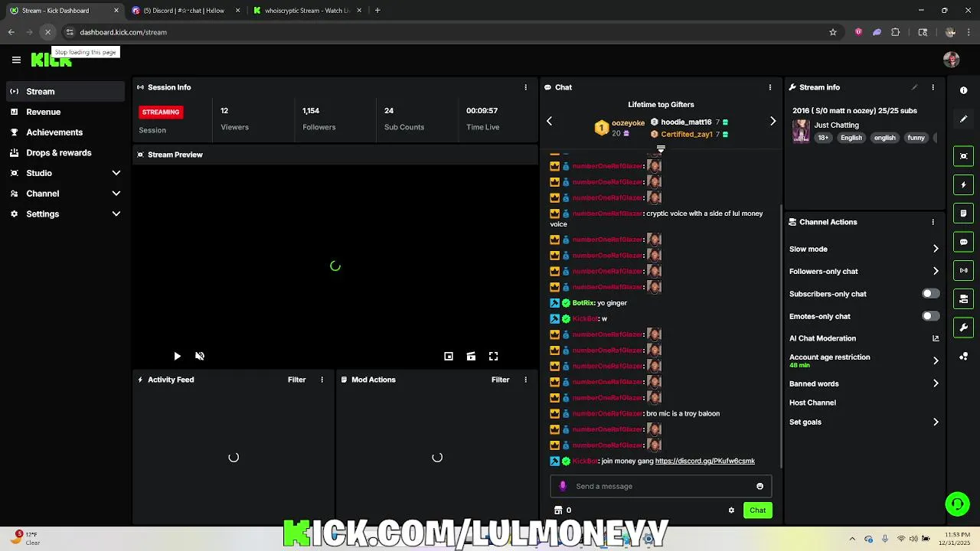The height and width of the screenshot is (551, 980).
Task: Open Drops & rewards in left sidebar
Action: pos(65,153)
